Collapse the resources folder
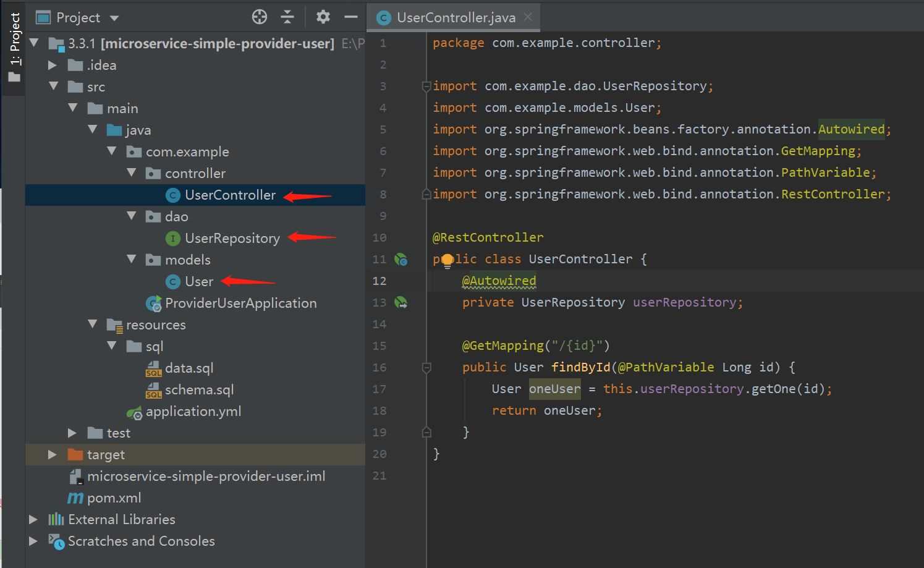The image size is (924, 568). coord(93,324)
